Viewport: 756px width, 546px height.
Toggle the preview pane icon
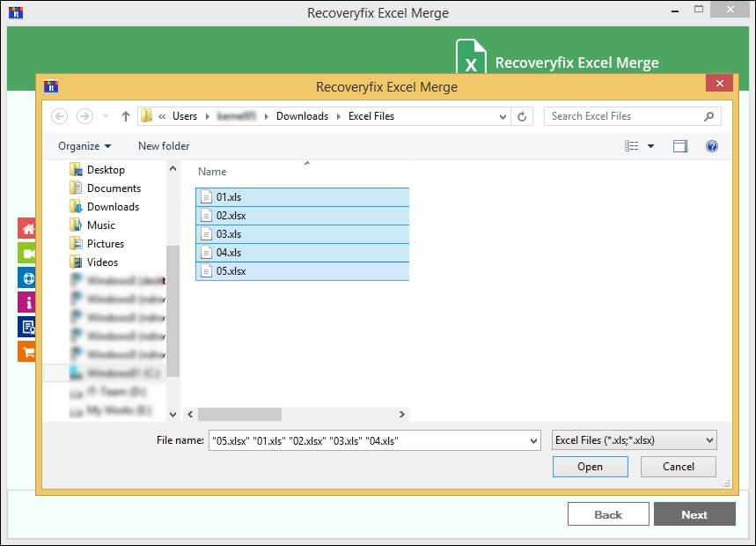click(679, 146)
